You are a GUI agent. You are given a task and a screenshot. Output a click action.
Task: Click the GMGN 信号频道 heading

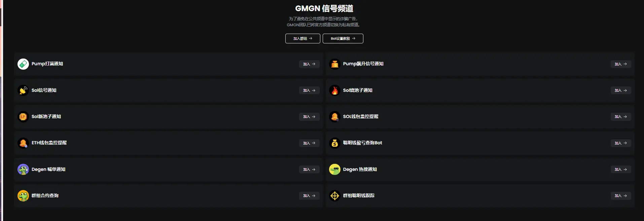(x=324, y=8)
